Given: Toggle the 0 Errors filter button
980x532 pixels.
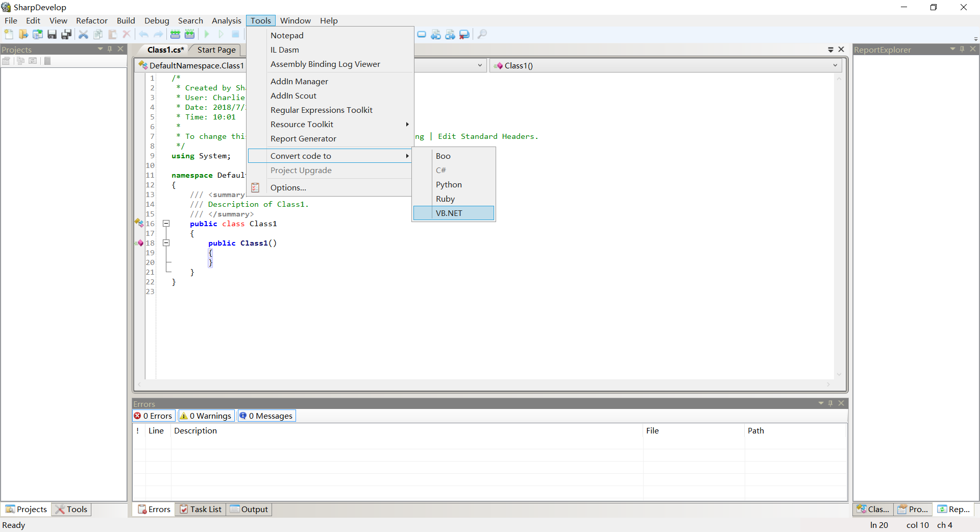Looking at the screenshot, I should coord(154,416).
